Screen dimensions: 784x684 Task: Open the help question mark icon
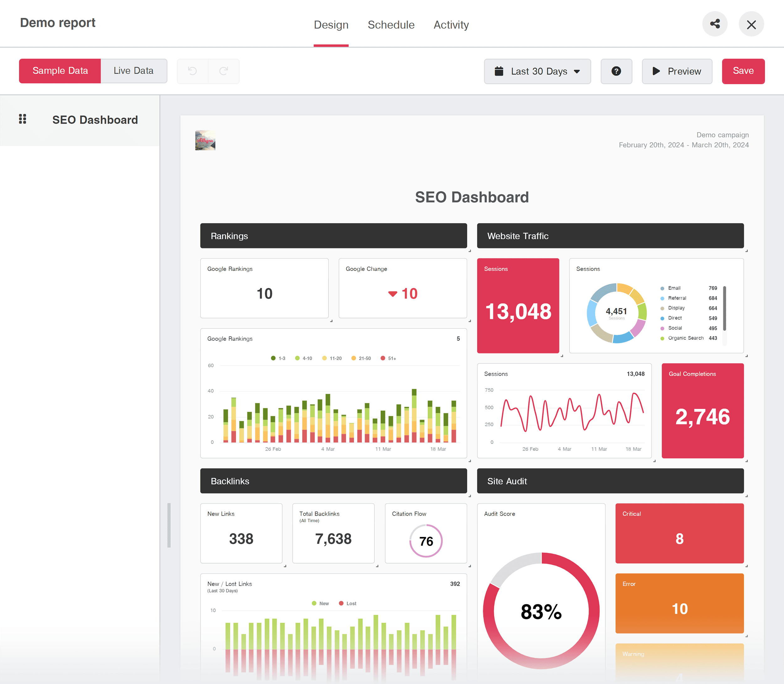pos(616,72)
